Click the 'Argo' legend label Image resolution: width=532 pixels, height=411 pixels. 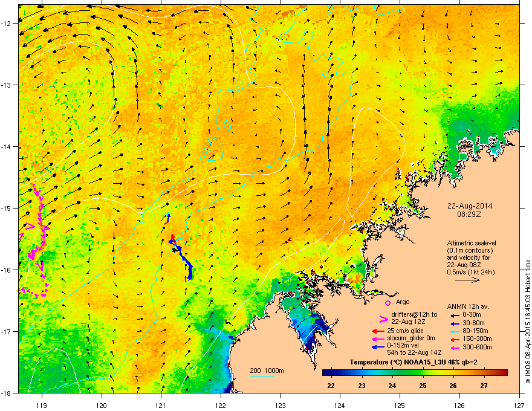[x=403, y=302]
